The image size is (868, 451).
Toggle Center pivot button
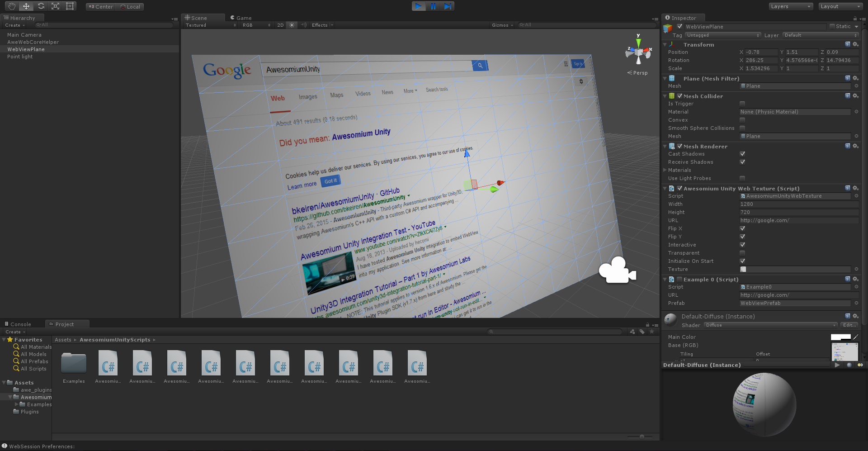pyautogui.click(x=101, y=7)
